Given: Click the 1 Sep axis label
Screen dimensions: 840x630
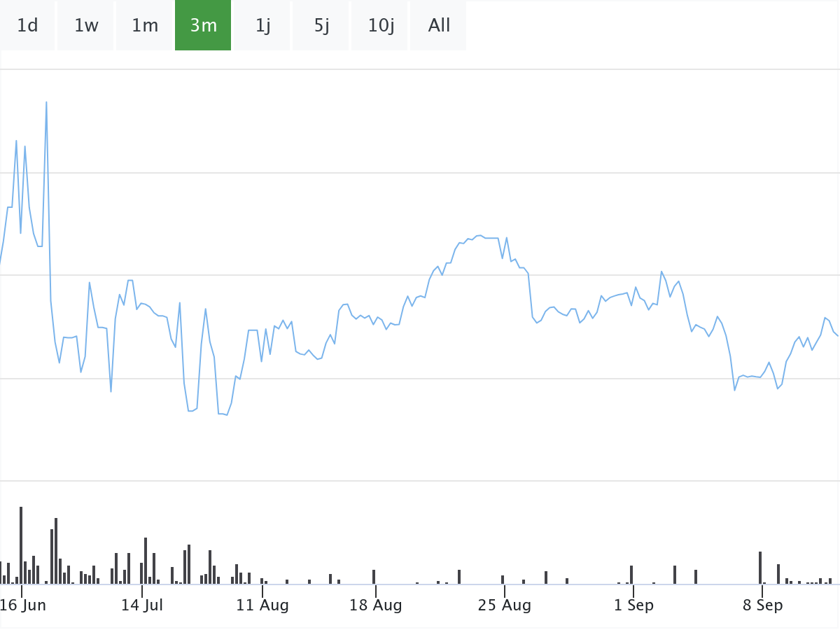Looking at the screenshot, I should pos(633,605).
